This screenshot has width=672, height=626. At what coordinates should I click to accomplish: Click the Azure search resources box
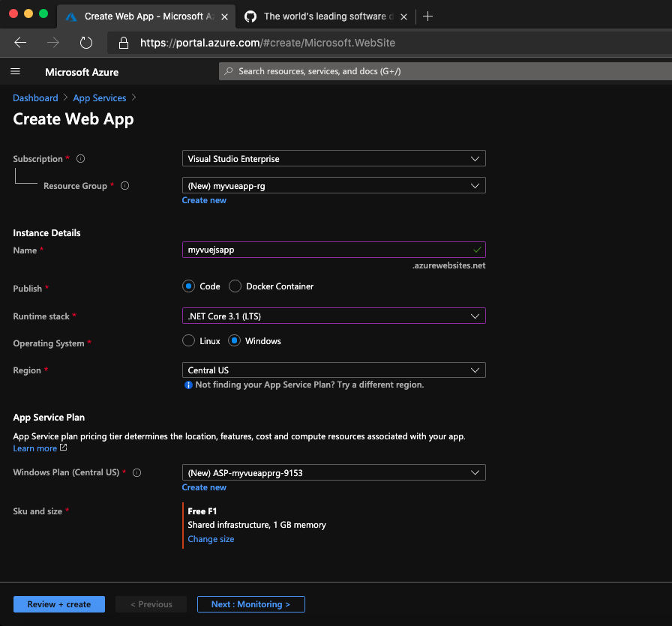click(445, 71)
